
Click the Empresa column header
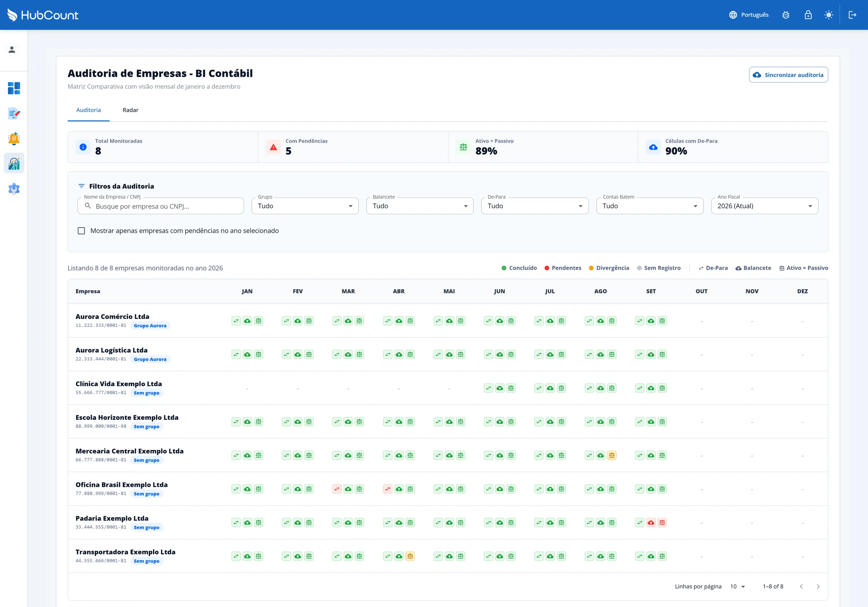(88, 291)
